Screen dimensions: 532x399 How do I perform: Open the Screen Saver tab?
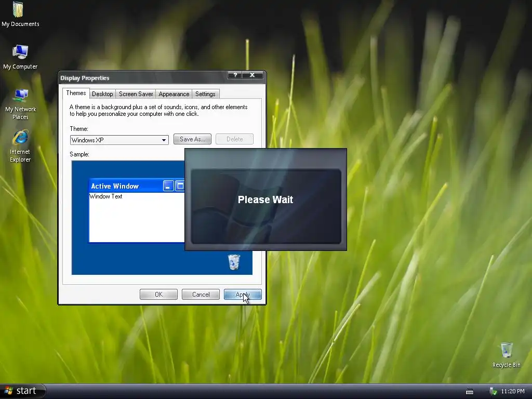136,94
